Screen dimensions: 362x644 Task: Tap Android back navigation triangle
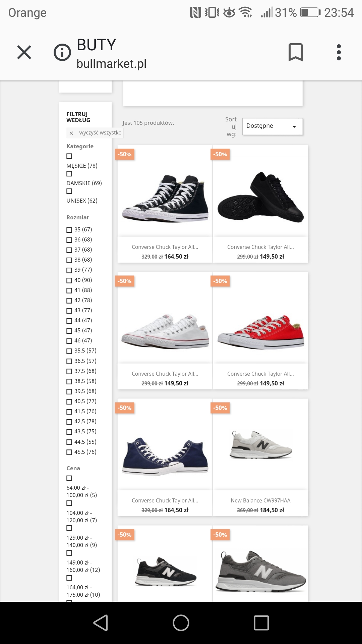[x=101, y=623]
